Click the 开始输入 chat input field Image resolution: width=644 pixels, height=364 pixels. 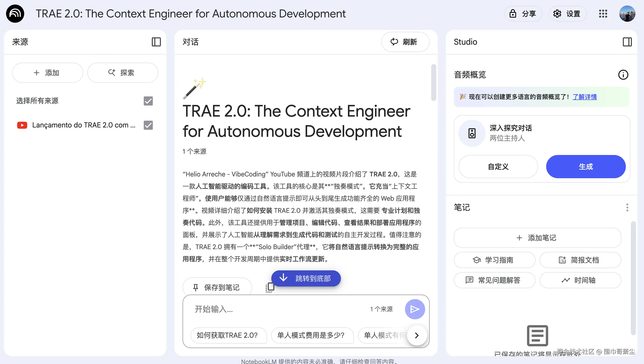(x=277, y=309)
